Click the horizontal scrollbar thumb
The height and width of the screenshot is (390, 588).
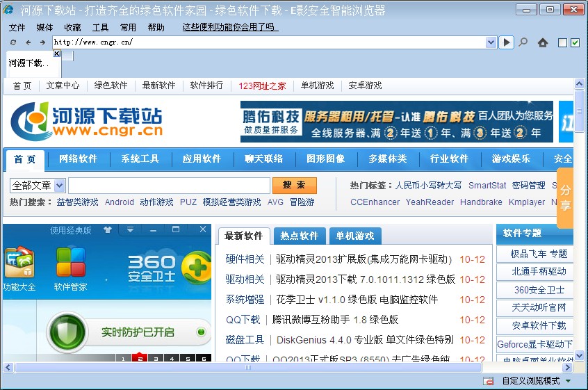(x=248, y=368)
